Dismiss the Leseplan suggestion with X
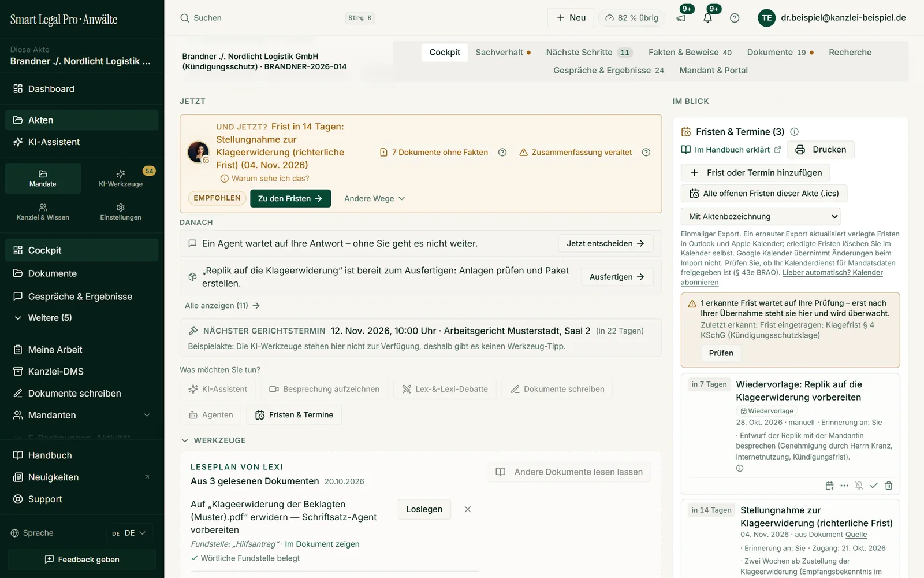 point(468,509)
